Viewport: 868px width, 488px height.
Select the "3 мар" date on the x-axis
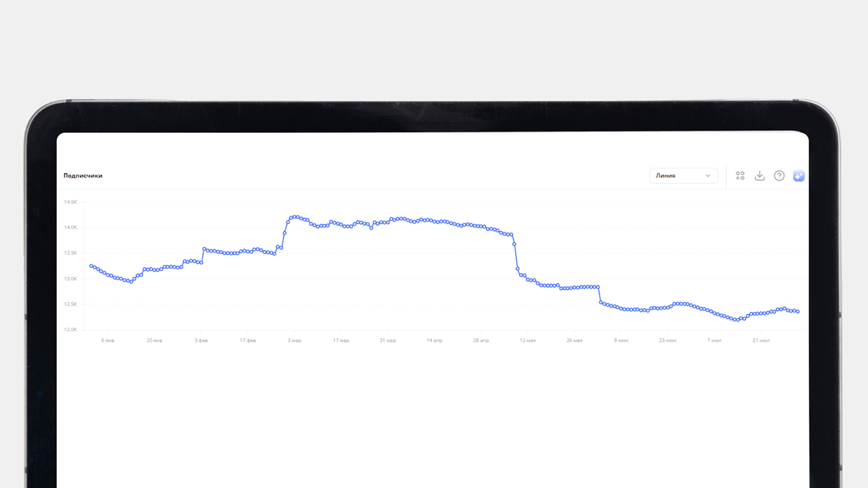(294, 340)
